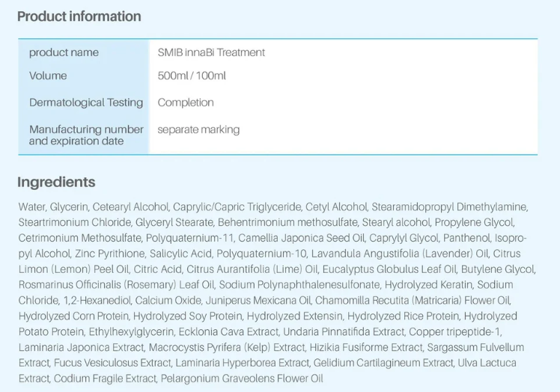Select the Manufacturing number and expiration date label
The image size is (560, 392).
86,135
